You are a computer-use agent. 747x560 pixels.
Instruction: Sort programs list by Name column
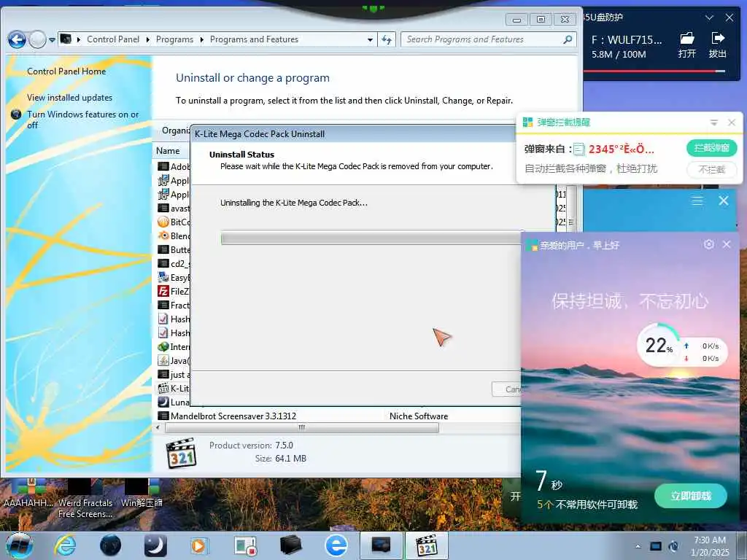(x=168, y=151)
